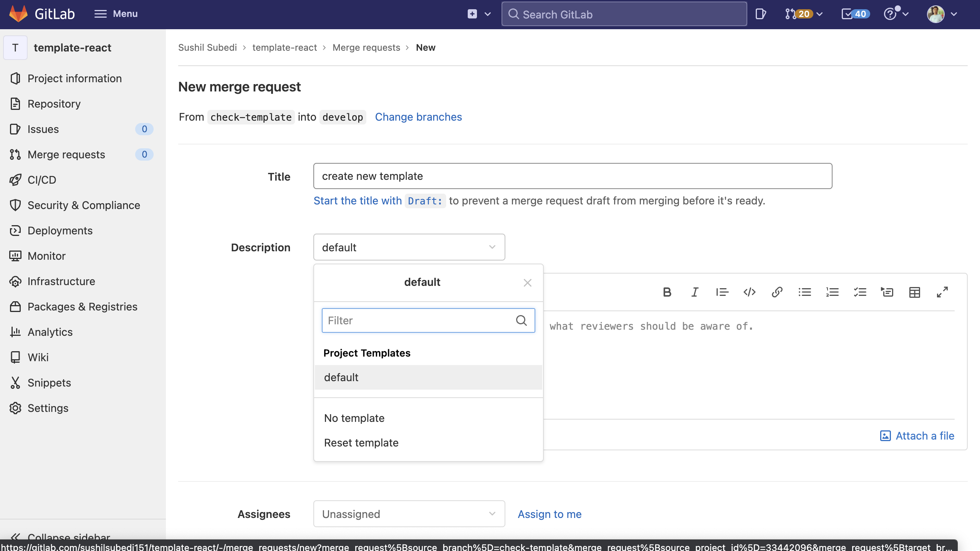Add a bullet list
Screen dimensions: 980x551
pos(805,292)
